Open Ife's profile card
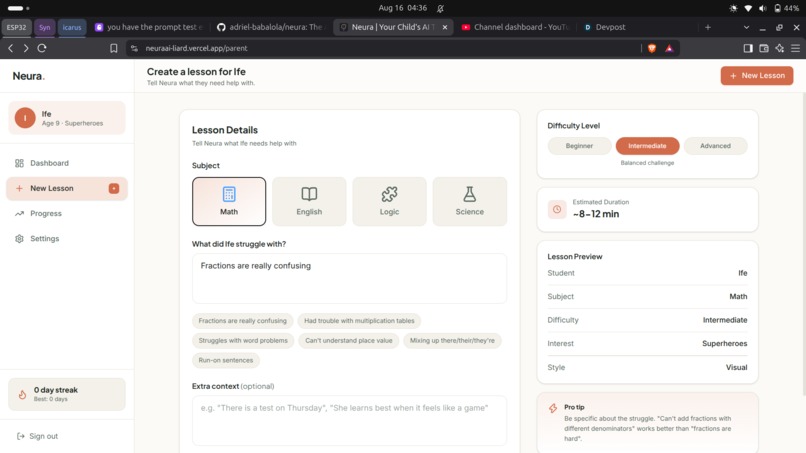 (67, 118)
